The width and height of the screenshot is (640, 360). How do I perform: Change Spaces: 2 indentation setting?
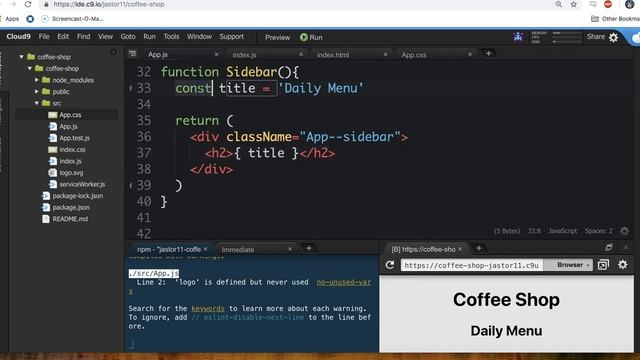click(598, 231)
